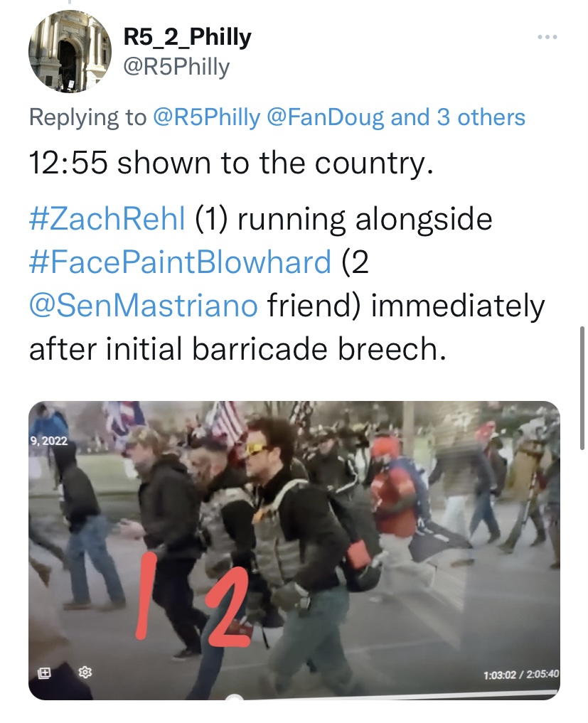The width and height of the screenshot is (588, 723).
Task: Click the add-to-playlist icon in the video
Action: click(x=44, y=673)
